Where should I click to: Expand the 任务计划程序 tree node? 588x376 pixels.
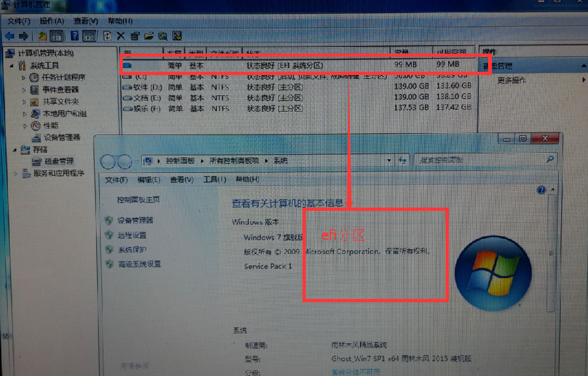24,78
